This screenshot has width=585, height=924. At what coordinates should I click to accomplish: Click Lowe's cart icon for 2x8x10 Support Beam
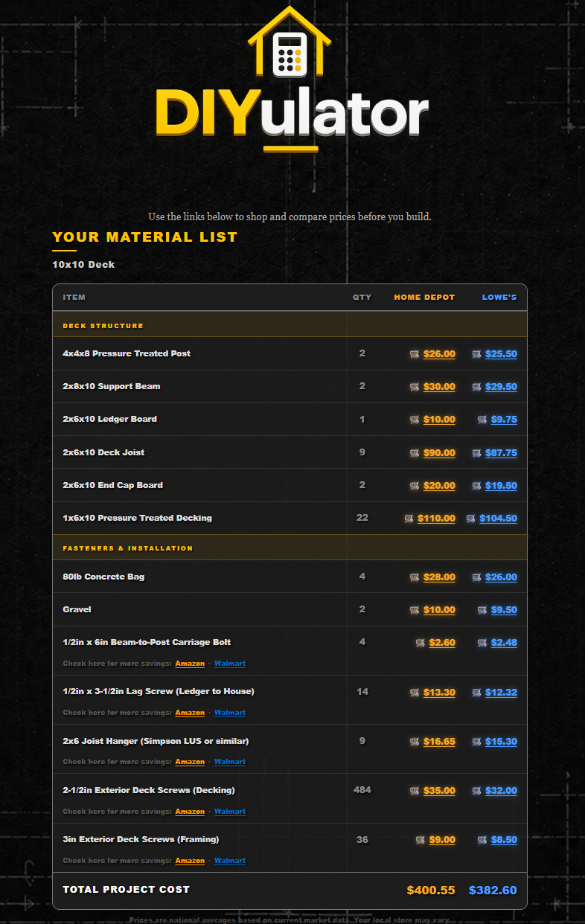click(x=476, y=387)
